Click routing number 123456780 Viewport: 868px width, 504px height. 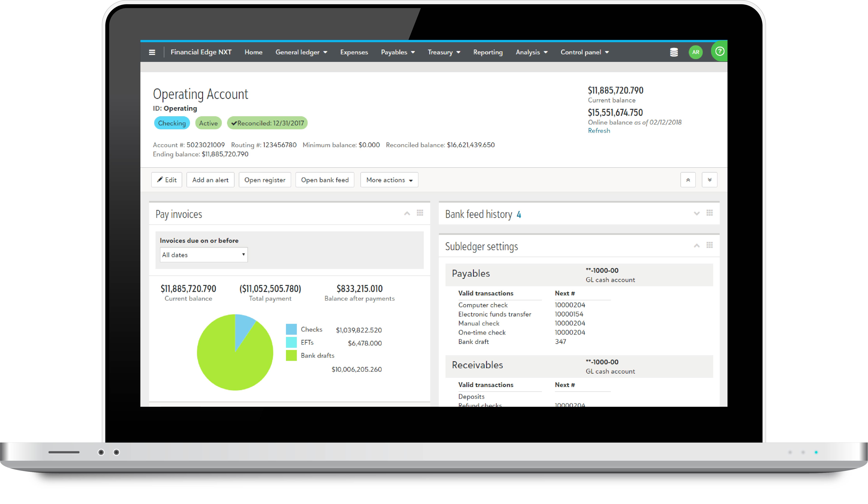(280, 145)
